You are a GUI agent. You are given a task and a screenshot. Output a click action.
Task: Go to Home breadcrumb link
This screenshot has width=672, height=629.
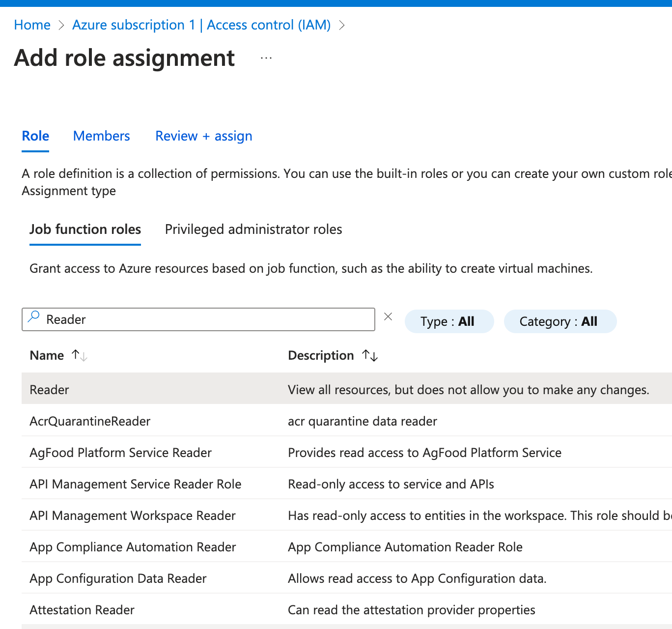[x=32, y=25]
